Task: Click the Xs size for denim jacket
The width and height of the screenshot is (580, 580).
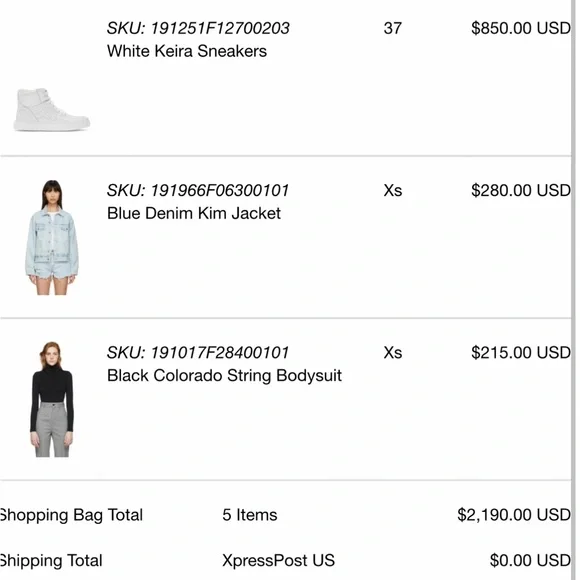Action: coord(393,190)
